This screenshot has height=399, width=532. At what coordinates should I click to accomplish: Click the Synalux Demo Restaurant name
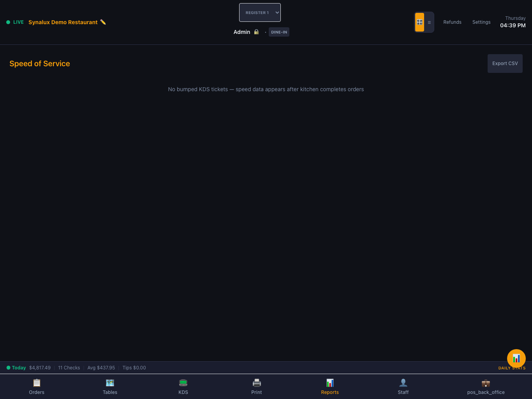tap(63, 22)
